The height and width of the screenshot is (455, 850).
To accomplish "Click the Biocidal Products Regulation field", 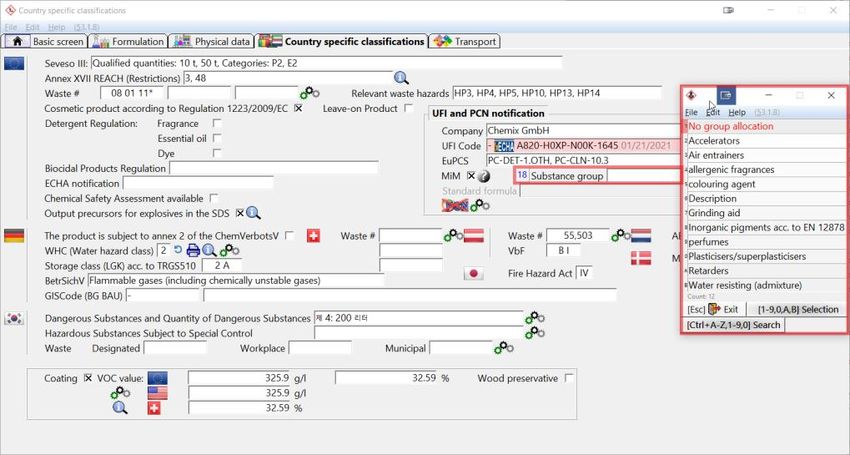I will 274,168.
